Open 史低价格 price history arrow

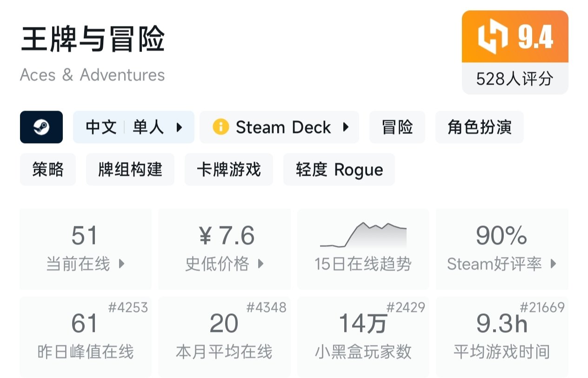pyautogui.click(x=261, y=264)
